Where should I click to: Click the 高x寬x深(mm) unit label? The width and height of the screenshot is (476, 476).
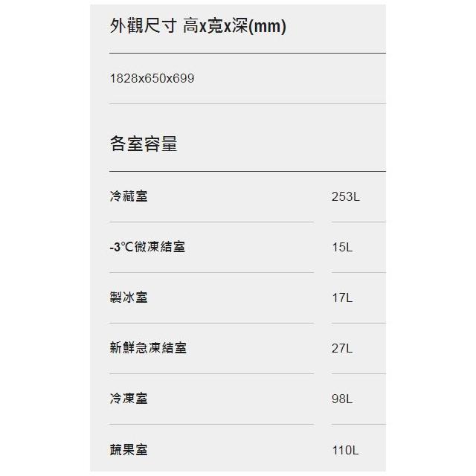234,27
